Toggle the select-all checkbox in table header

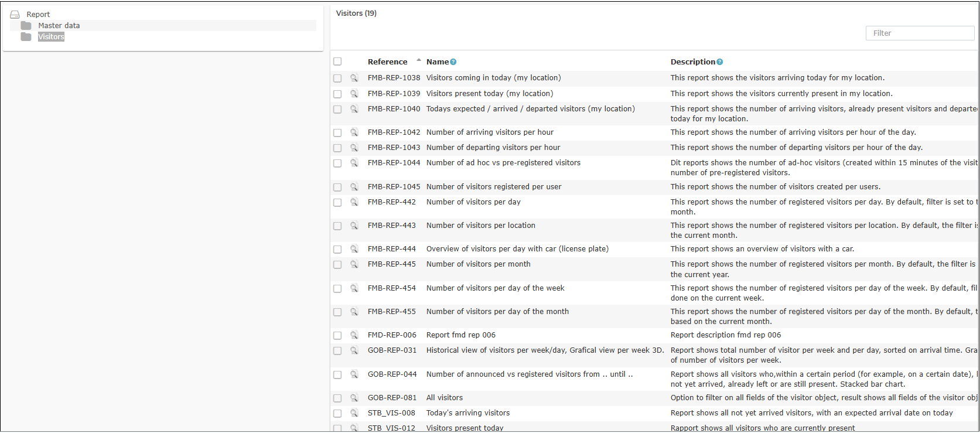point(337,62)
